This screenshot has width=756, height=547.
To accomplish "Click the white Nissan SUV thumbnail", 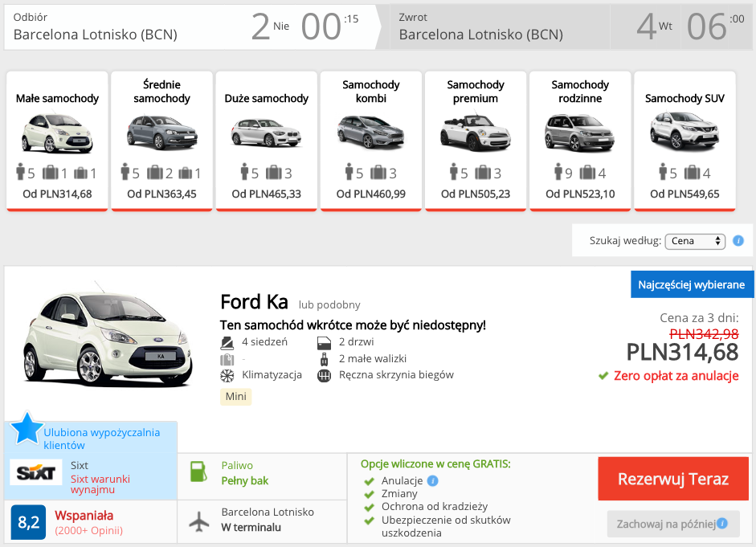I will pos(684,130).
